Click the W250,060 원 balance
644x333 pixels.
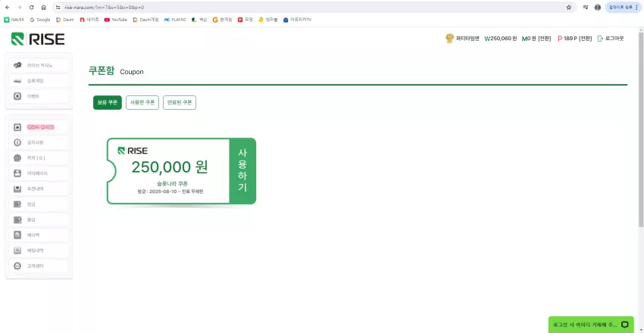[x=501, y=39]
